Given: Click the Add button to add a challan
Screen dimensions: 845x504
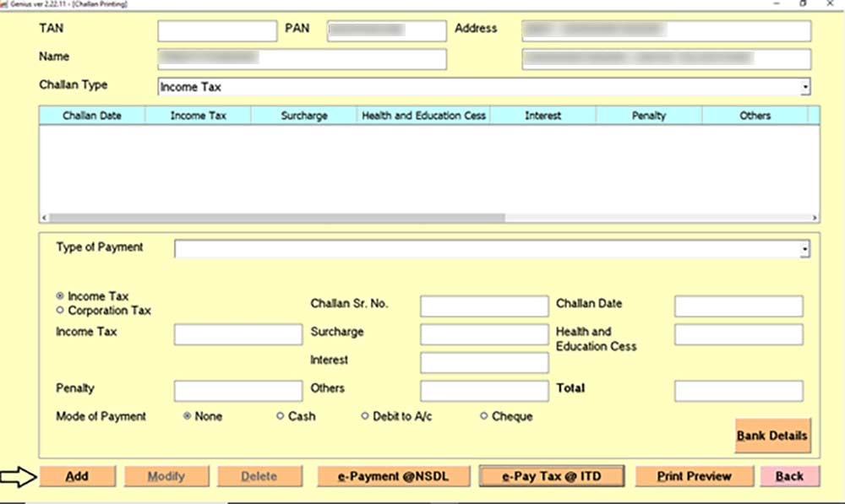Looking at the screenshot, I should click(x=77, y=475).
